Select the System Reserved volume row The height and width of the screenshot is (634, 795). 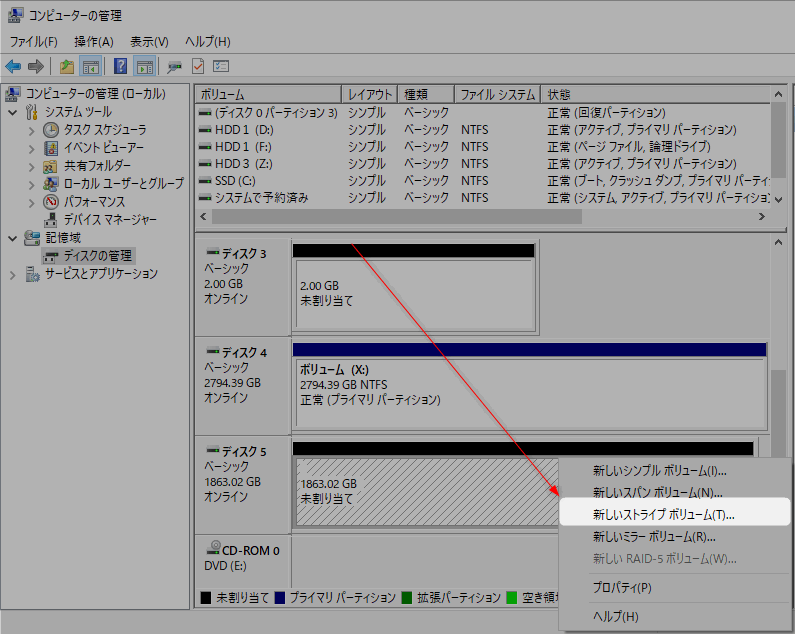(483, 197)
